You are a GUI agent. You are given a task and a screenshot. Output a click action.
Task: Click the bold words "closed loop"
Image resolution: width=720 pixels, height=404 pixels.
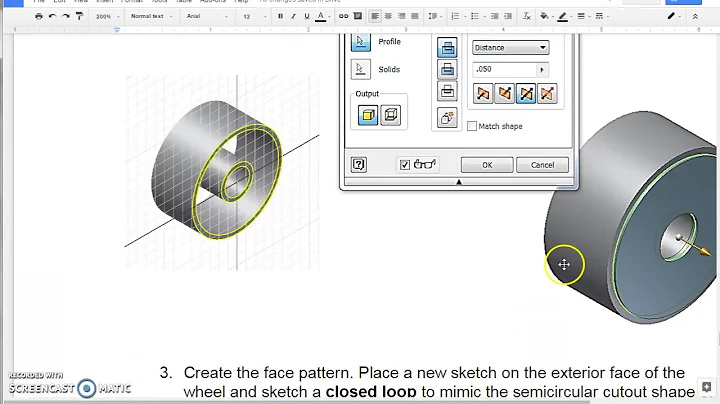(371, 392)
